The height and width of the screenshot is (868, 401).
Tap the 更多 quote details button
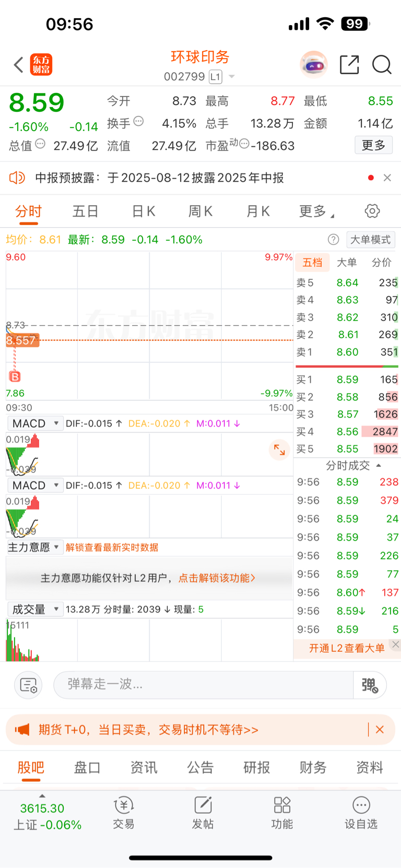[x=374, y=145]
